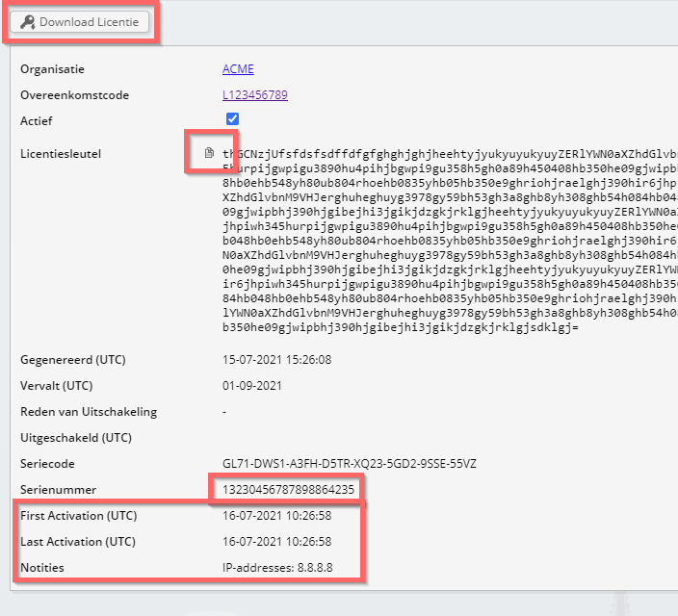
Task: Toggle the Actief checkbox
Action: [233, 119]
